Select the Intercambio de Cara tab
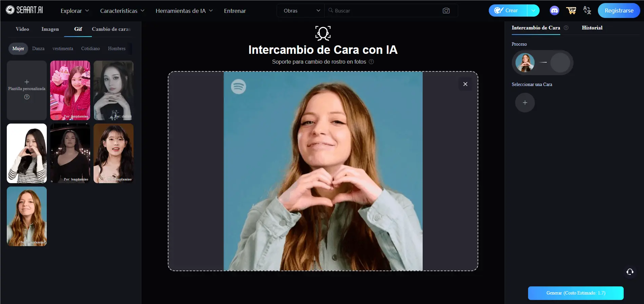 pos(536,28)
